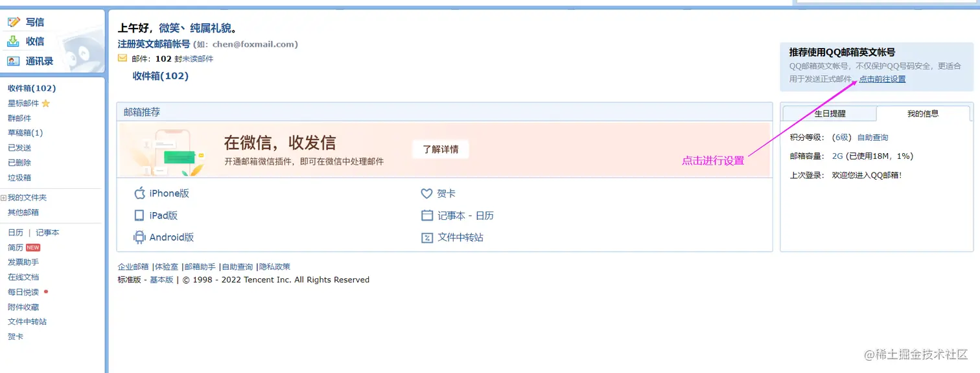This screenshot has width=980, height=373.
Task: Click footer 自助查询 link
Action: (x=237, y=267)
